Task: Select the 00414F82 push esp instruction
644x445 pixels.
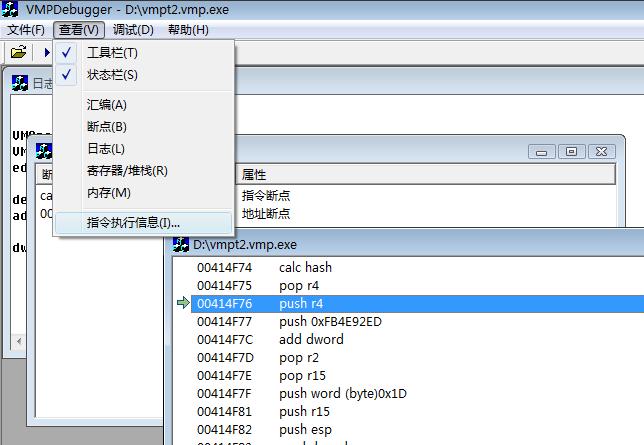Action: [x=417, y=430]
